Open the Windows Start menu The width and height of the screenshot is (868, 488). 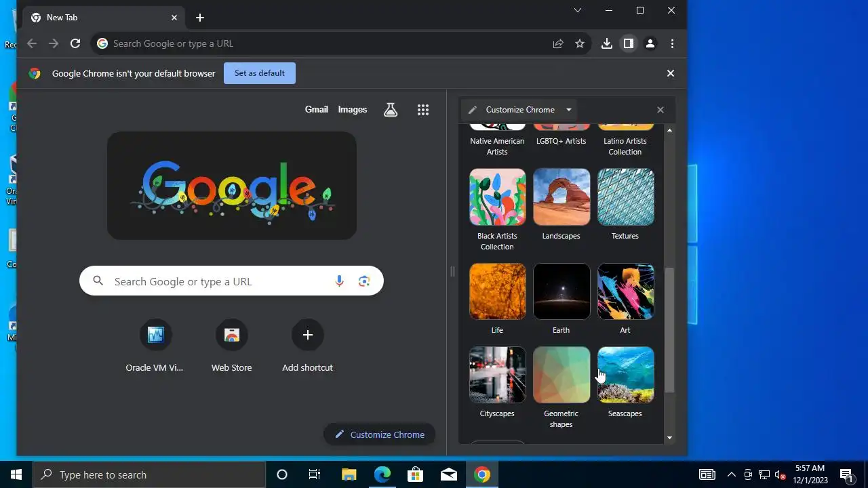click(x=16, y=474)
